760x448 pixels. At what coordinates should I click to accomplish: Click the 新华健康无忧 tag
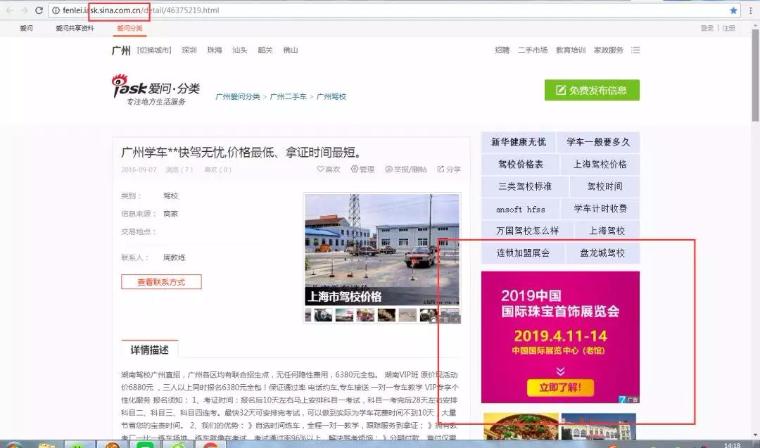(x=518, y=142)
